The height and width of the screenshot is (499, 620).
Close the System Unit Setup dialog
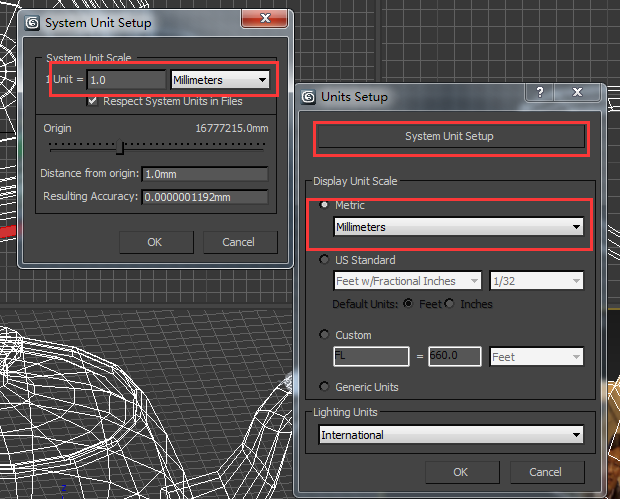[x=265, y=18]
